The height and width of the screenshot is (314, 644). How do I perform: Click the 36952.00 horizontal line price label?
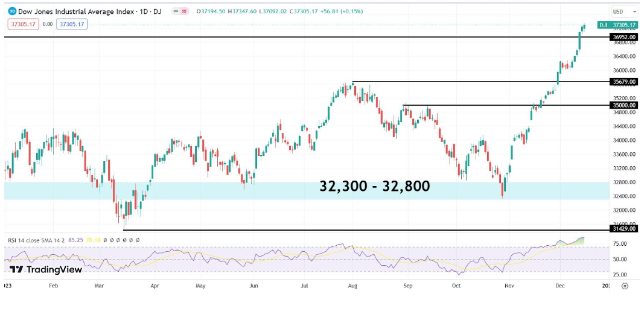[624, 37]
